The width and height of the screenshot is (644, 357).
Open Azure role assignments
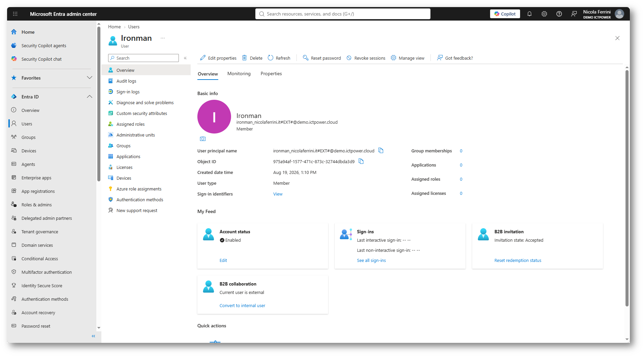point(139,189)
